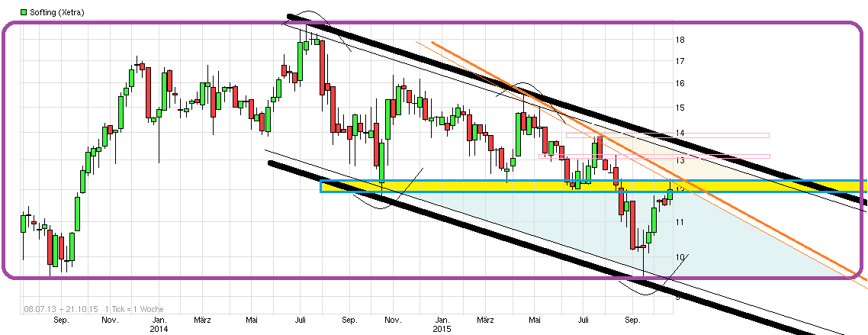
Task: Click the green legend square beside Softing
Action: (x=23, y=11)
